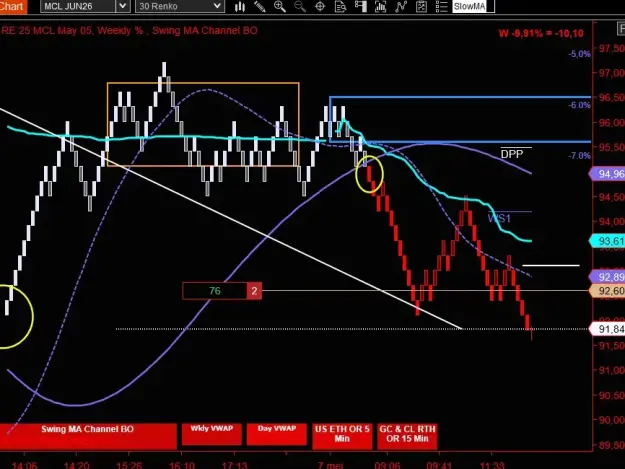Select the tan 92,60 price marker
This screenshot has width=625, height=469.
click(607, 291)
